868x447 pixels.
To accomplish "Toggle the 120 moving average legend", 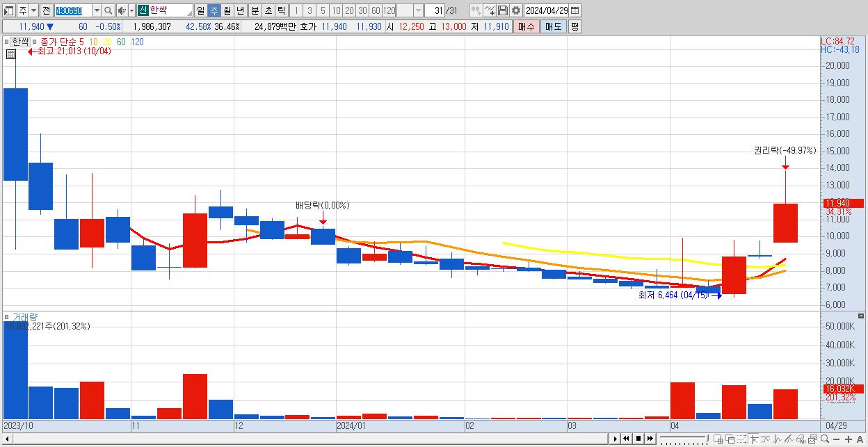I will (137, 42).
